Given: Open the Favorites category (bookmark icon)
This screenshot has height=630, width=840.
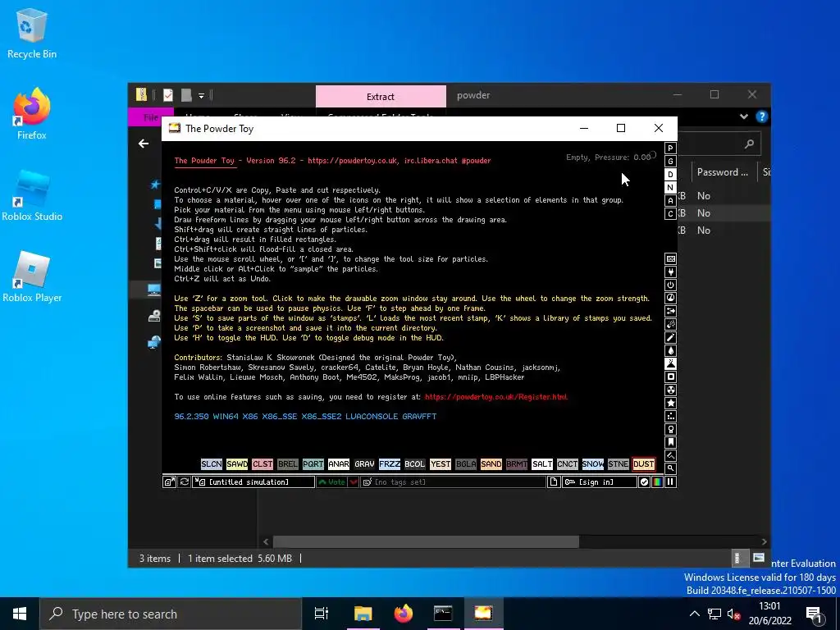Looking at the screenshot, I should click(670, 442).
